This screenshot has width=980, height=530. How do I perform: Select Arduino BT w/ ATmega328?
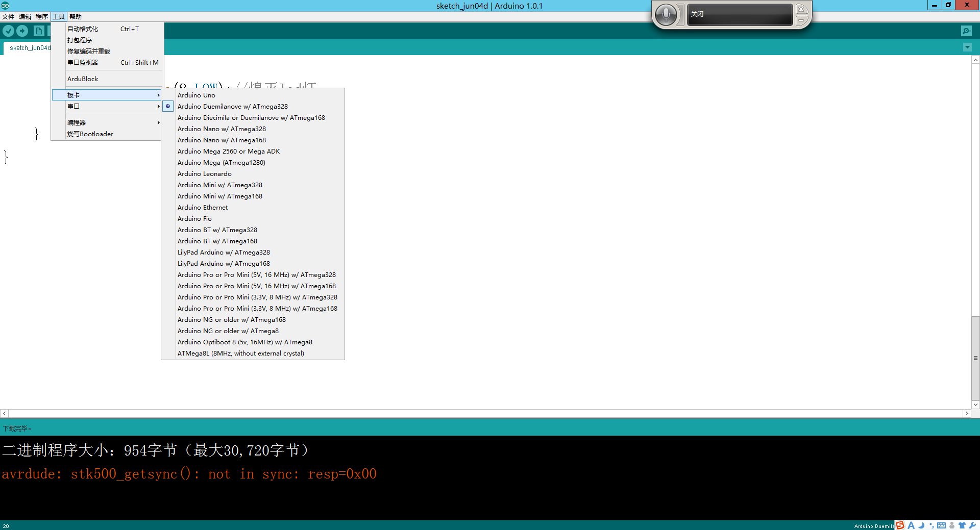(253, 230)
